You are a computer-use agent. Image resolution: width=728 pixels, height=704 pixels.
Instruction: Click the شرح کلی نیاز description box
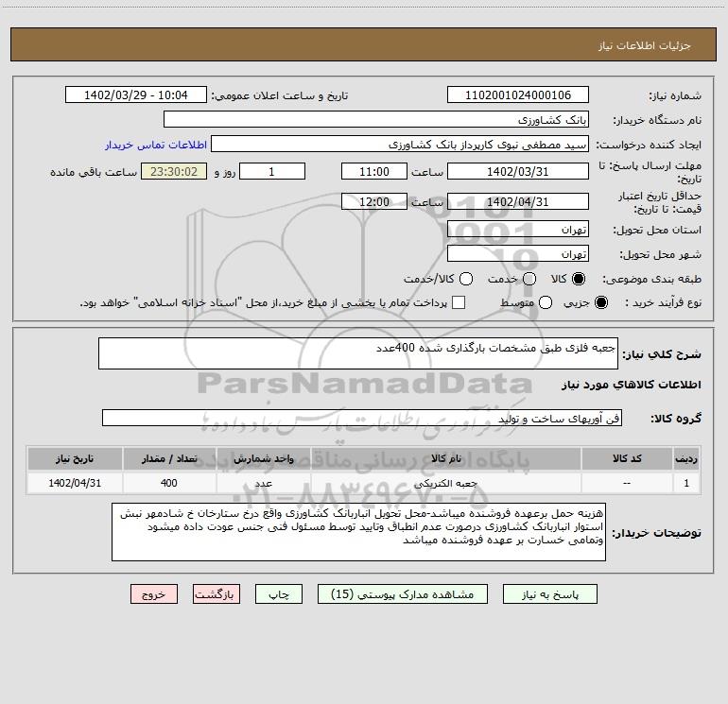pos(358,353)
